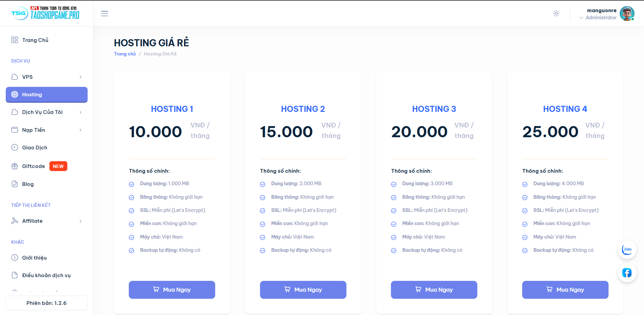This screenshot has height=315, width=644.
Task: Open the Facebook floating icon
Action: (627, 273)
